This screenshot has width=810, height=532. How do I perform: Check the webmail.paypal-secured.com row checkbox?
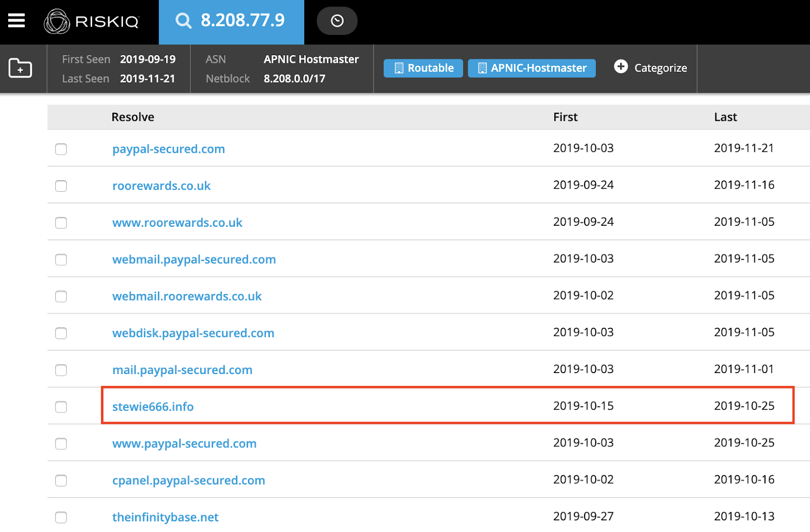click(61, 260)
